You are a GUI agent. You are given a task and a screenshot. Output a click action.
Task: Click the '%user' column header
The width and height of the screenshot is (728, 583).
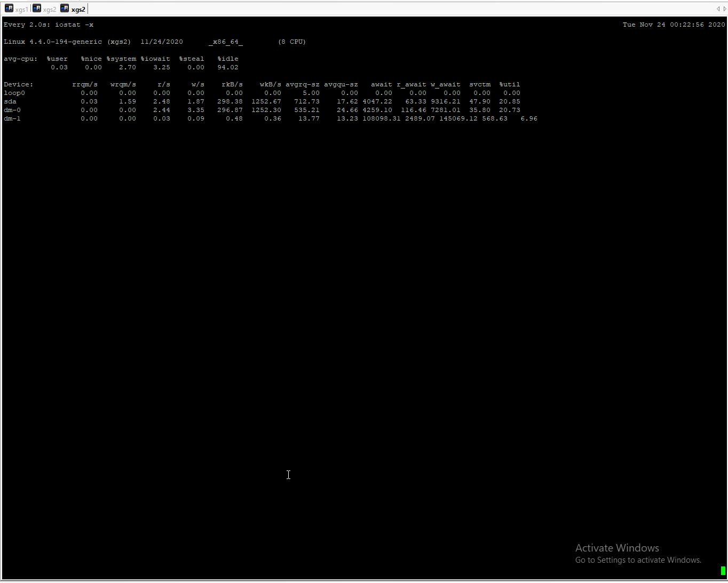(x=57, y=59)
